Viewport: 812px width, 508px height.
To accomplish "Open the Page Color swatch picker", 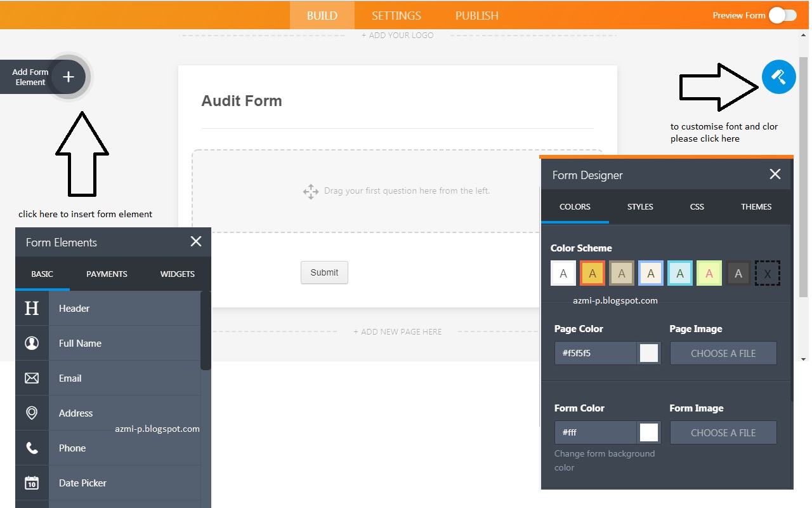I will click(x=649, y=354).
